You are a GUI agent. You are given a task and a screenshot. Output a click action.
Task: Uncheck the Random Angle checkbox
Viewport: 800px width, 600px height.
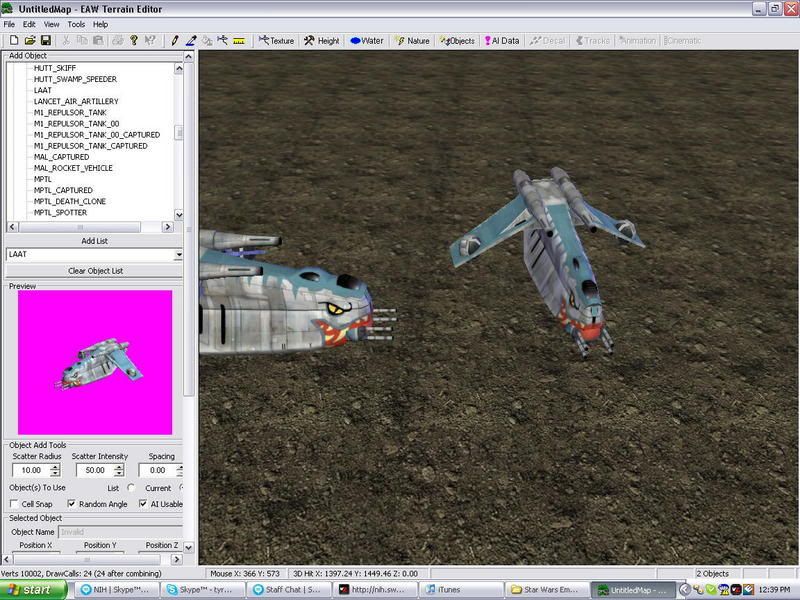pos(71,504)
